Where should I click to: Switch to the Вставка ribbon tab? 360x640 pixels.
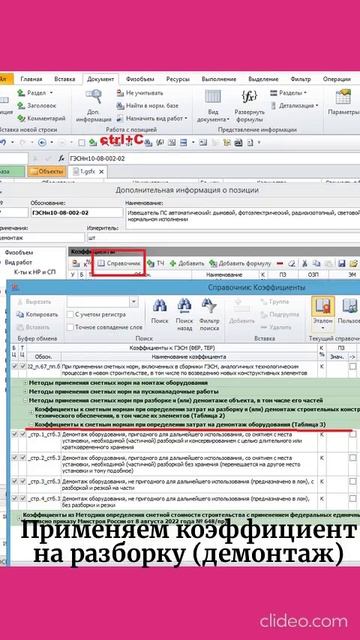(x=64, y=79)
